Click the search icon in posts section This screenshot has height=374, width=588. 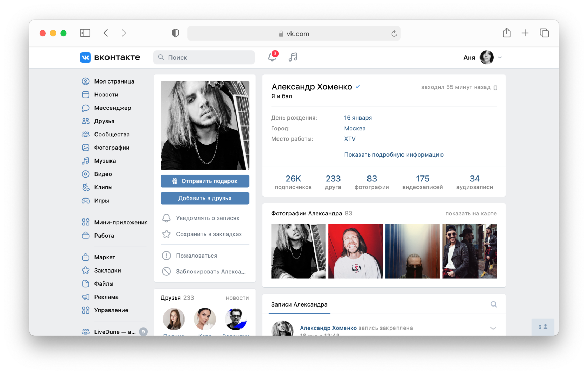pos(493,304)
